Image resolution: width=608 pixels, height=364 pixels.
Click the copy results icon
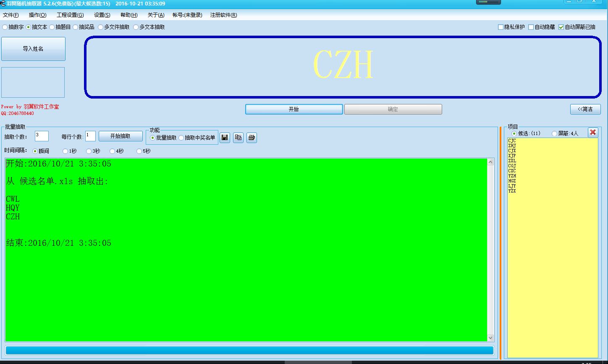238,137
